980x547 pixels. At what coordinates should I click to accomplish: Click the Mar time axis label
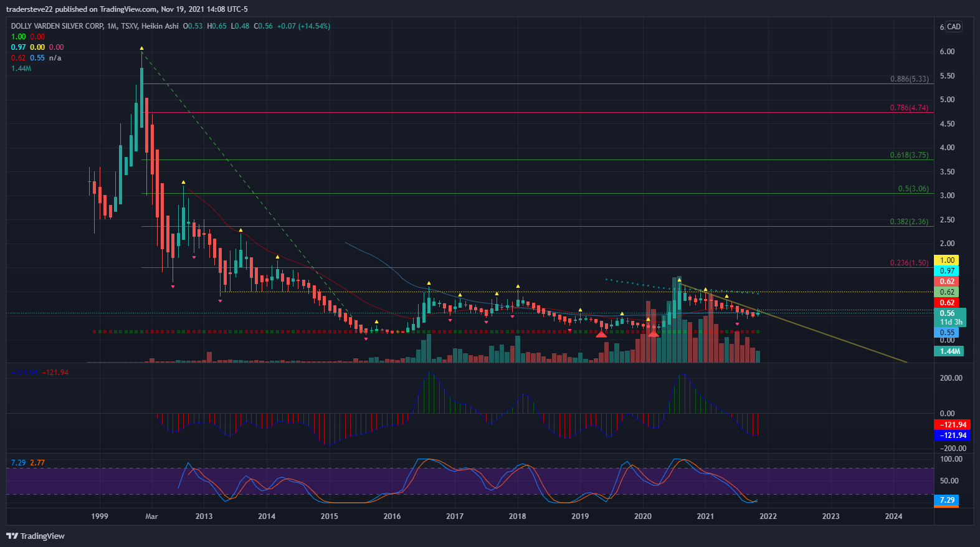pyautogui.click(x=151, y=516)
